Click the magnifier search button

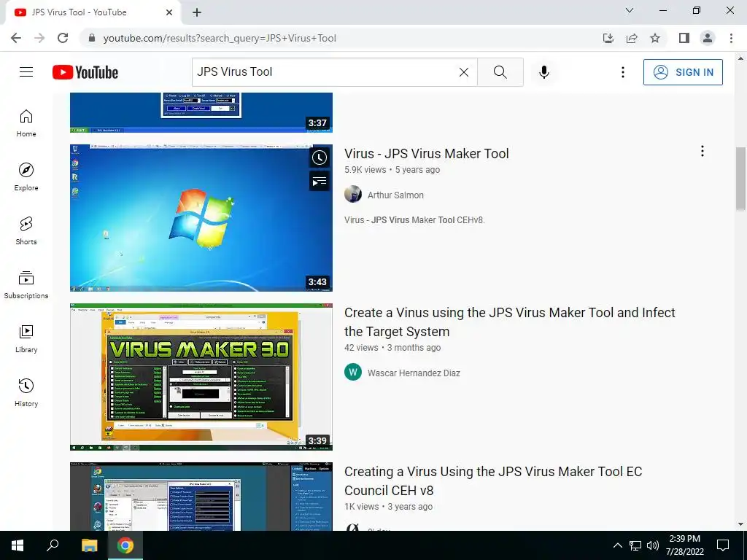[x=500, y=72]
